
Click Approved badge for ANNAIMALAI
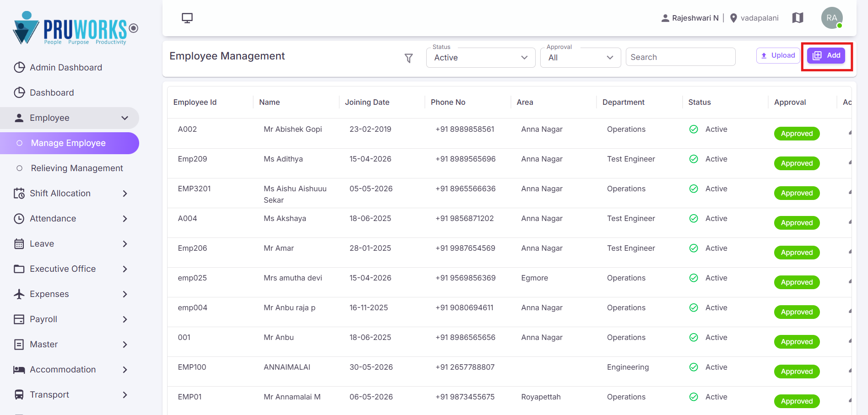(797, 372)
